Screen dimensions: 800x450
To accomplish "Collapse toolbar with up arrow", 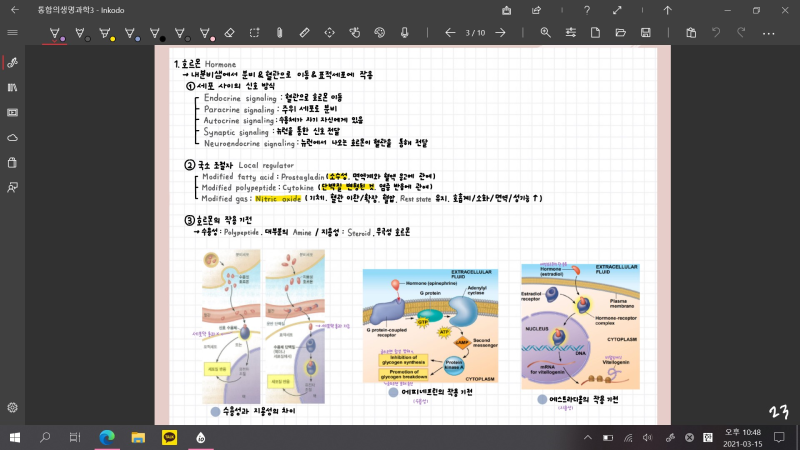I will 667,10.
